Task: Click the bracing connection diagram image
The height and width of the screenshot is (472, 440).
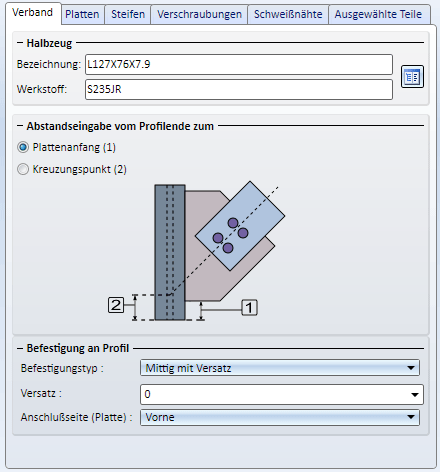Action: pyautogui.click(x=196, y=251)
